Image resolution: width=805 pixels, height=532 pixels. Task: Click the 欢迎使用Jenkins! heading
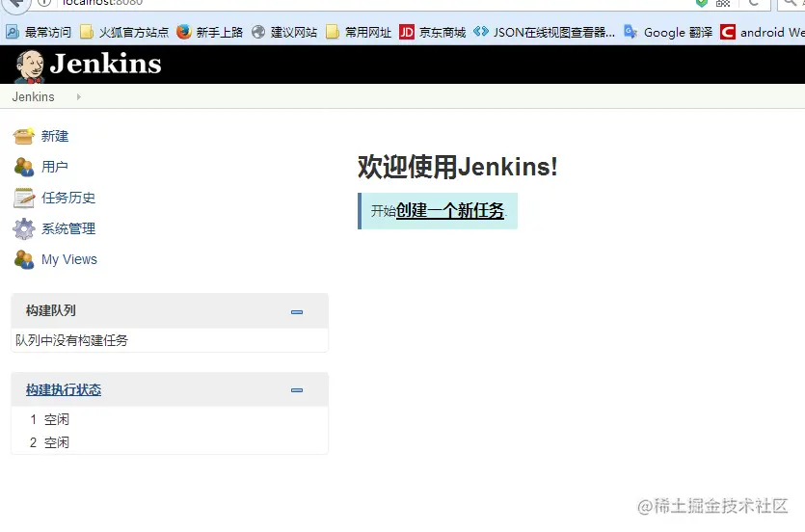pos(457,167)
